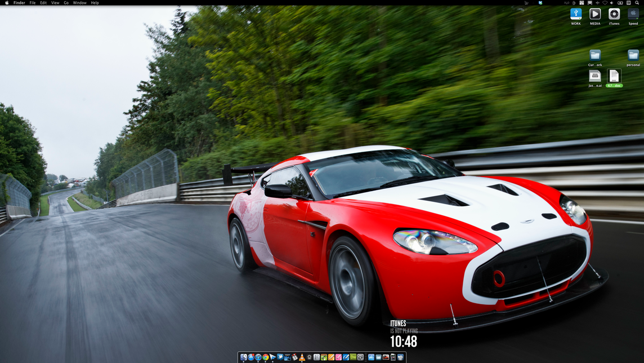Screen dimensions: 644x363
Task: Open the Window menu
Action: coord(80,2)
